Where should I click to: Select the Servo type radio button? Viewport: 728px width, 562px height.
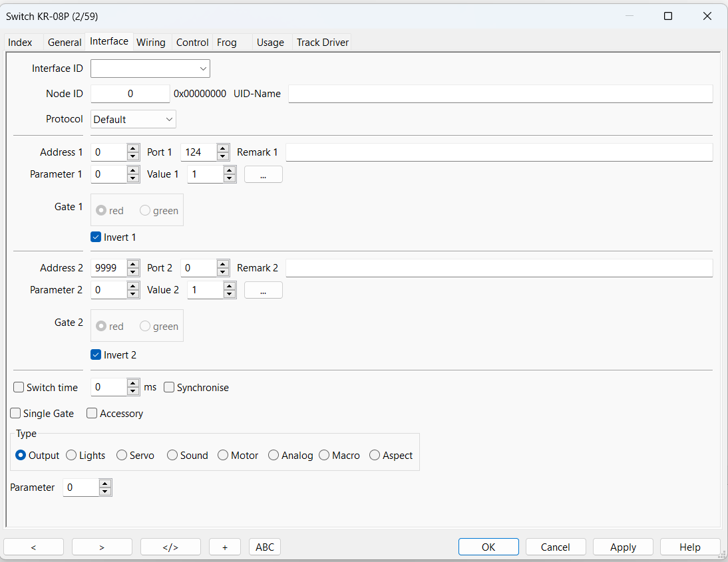click(122, 456)
